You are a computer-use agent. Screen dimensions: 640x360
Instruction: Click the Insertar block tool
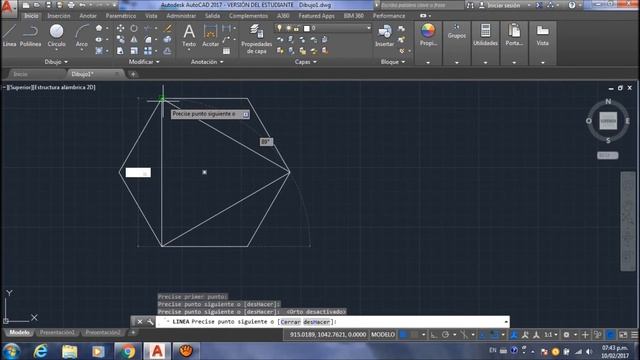(x=384, y=35)
